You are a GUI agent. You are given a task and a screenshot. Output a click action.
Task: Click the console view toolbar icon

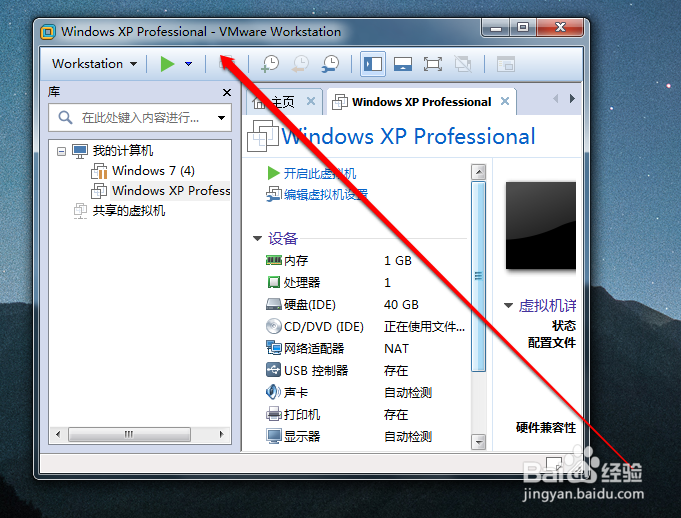[x=506, y=64]
